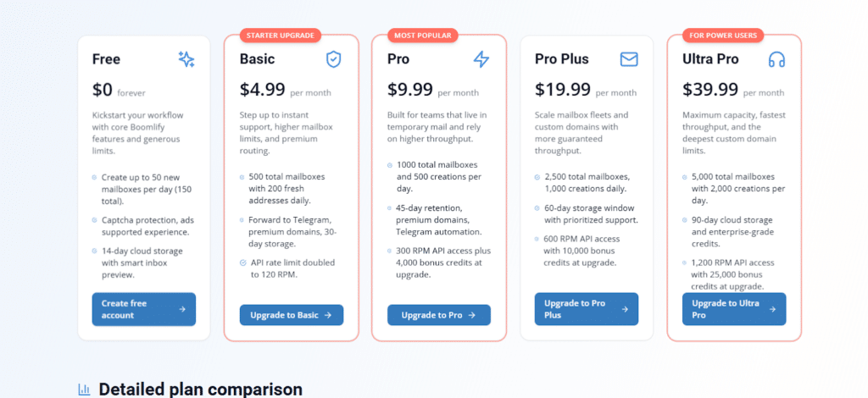Select the Upgrade to Ultra Pro button
The height and width of the screenshot is (398, 868).
coord(733,309)
